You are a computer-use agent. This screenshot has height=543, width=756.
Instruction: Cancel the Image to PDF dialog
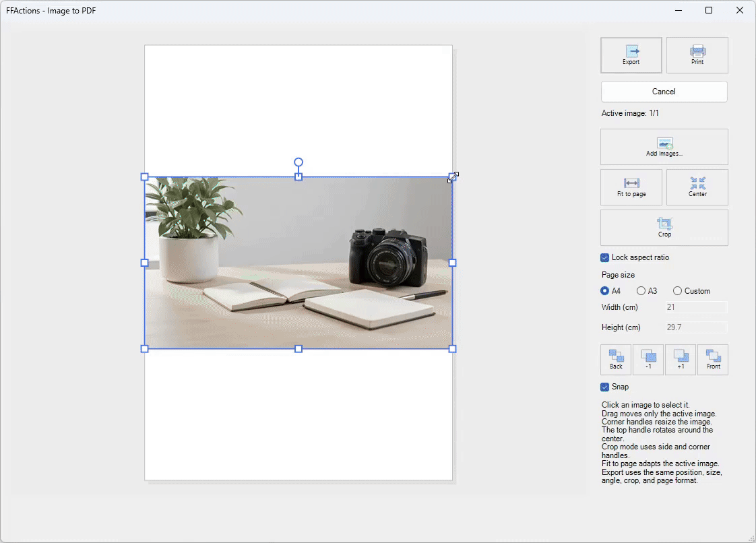coord(664,92)
